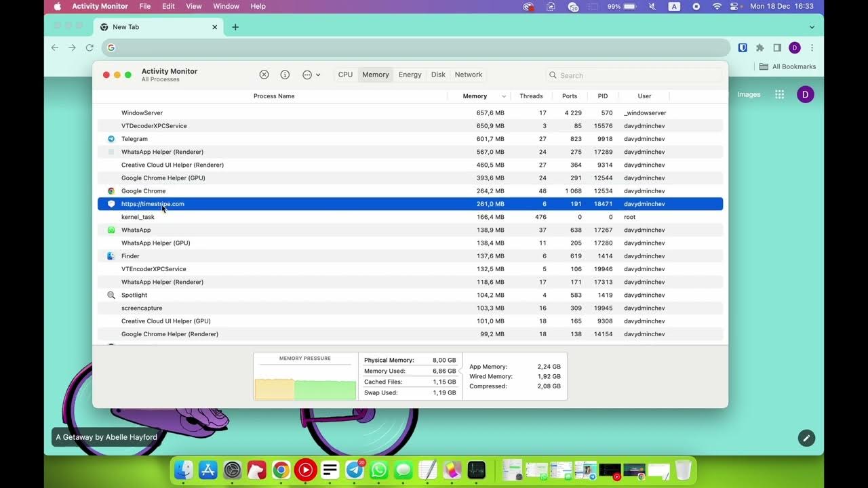This screenshot has height=488, width=868.
Task: Open App Store from the Dock
Action: (208, 470)
